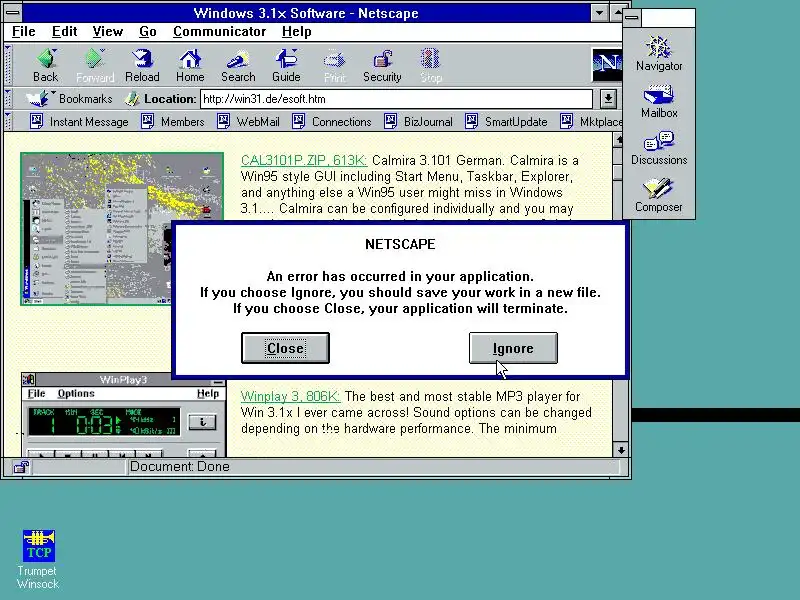This screenshot has height=600, width=800.
Task: Follow the Winplay 3, 806K link
Action: click(x=290, y=396)
